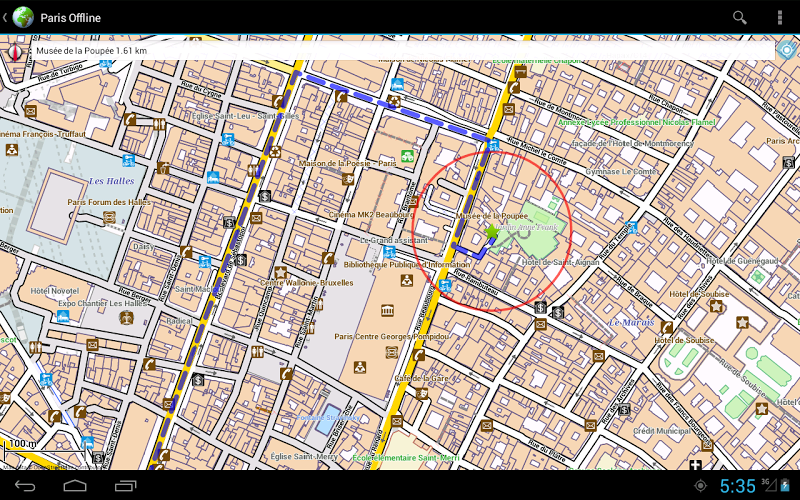Tap theatre masks icon under Café de la Gare
The image size is (800, 500).
tap(421, 393)
